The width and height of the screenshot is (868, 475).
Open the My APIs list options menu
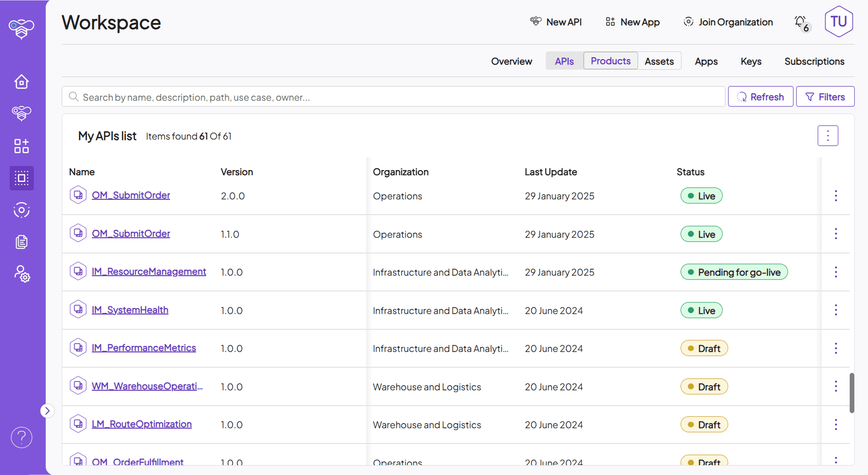827,136
